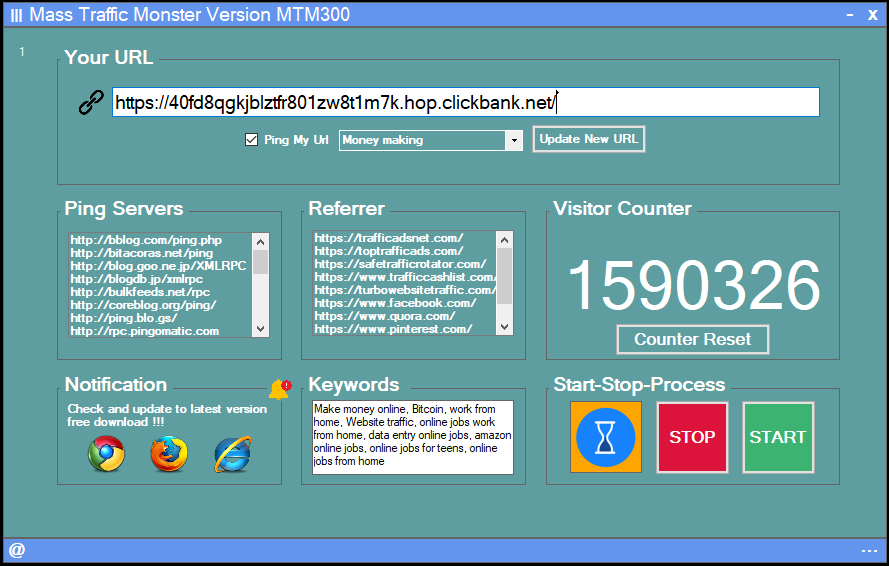The height and width of the screenshot is (566, 889).
Task: Click the notification bell alert icon
Action: coord(280,390)
